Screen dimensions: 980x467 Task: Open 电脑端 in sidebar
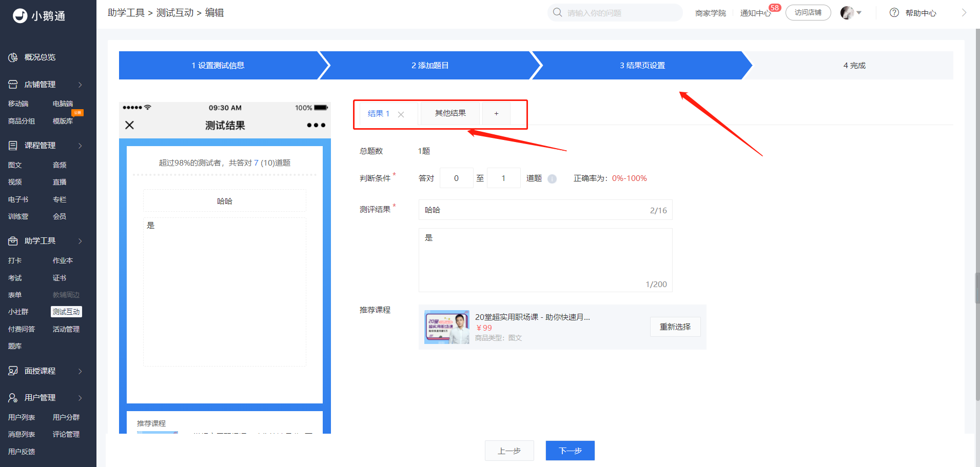(63, 104)
